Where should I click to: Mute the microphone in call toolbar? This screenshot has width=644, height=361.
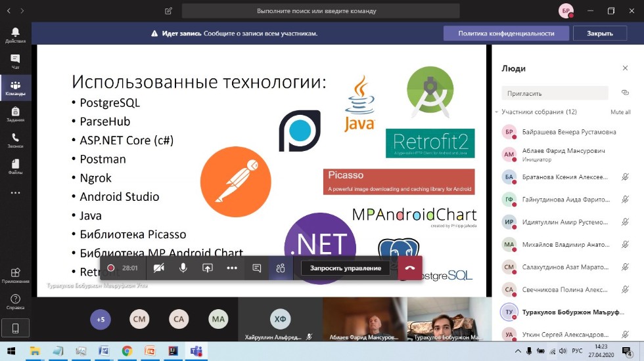[x=183, y=268]
